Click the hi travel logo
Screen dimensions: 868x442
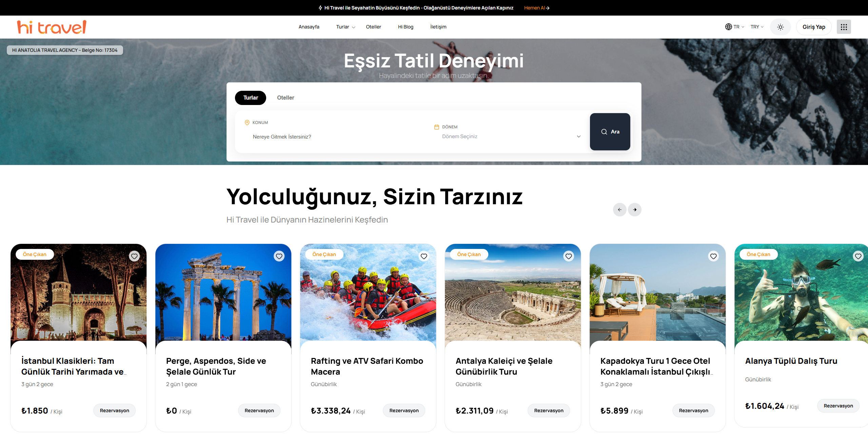tap(52, 27)
